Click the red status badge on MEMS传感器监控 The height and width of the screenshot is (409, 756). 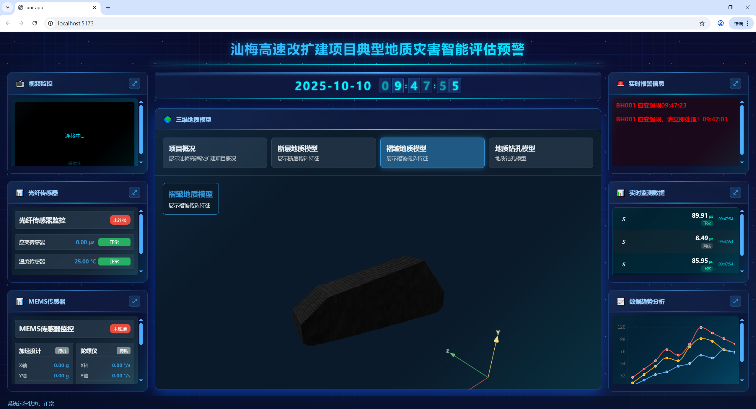120,328
